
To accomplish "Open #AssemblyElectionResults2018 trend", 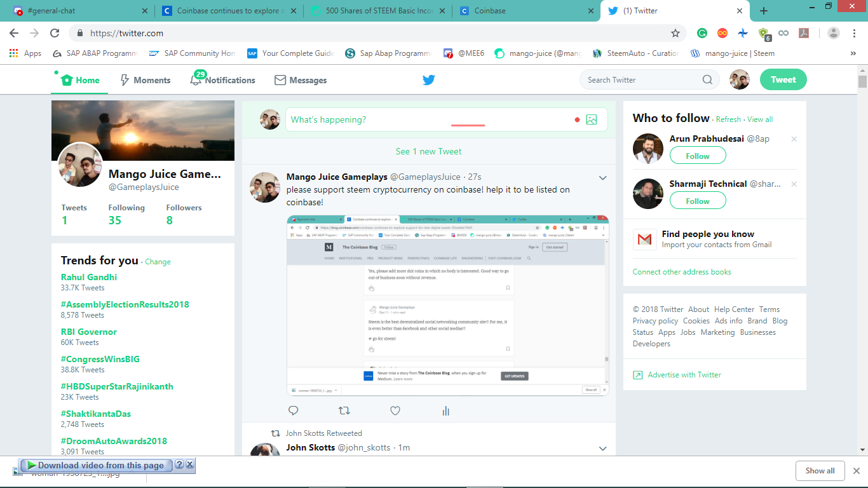I will coord(125,304).
